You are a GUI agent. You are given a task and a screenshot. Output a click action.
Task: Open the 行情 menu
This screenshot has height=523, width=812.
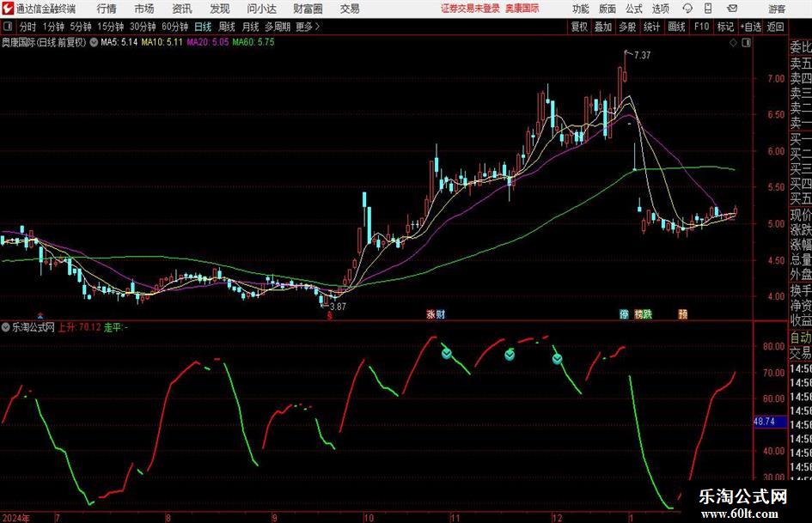click(x=107, y=9)
